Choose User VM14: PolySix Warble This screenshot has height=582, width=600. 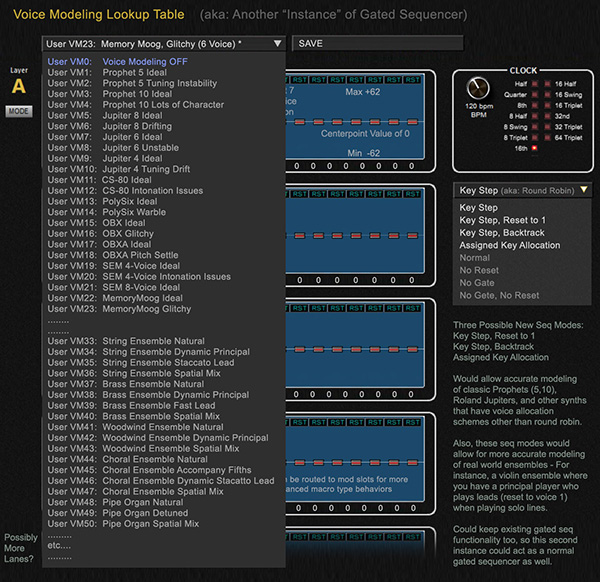(107, 212)
